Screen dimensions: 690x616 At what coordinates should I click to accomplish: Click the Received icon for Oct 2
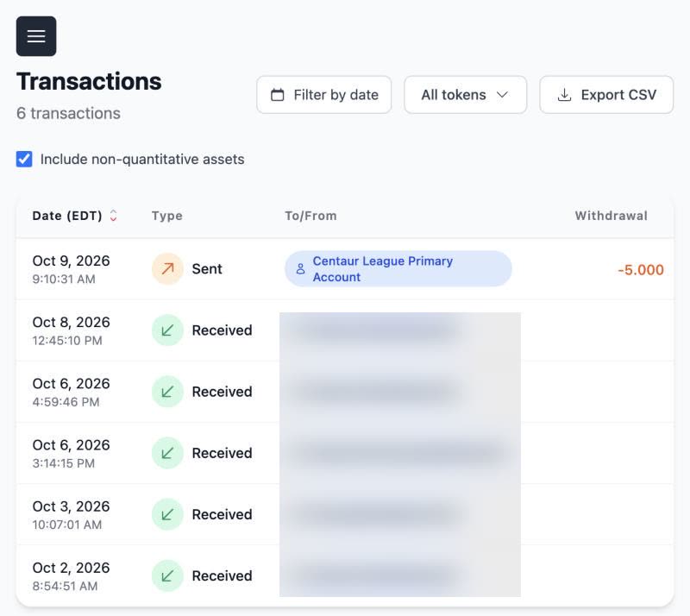167,575
